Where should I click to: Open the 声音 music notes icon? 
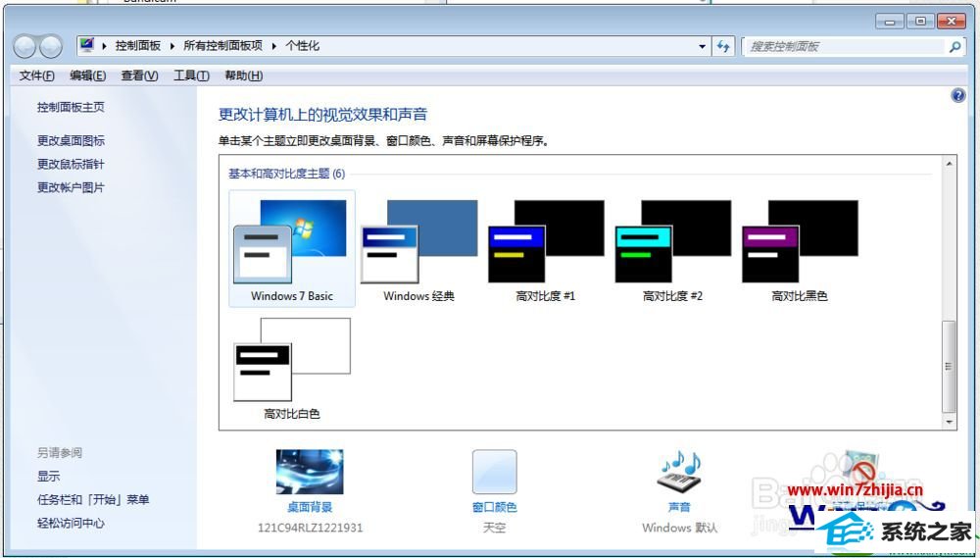click(x=679, y=473)
